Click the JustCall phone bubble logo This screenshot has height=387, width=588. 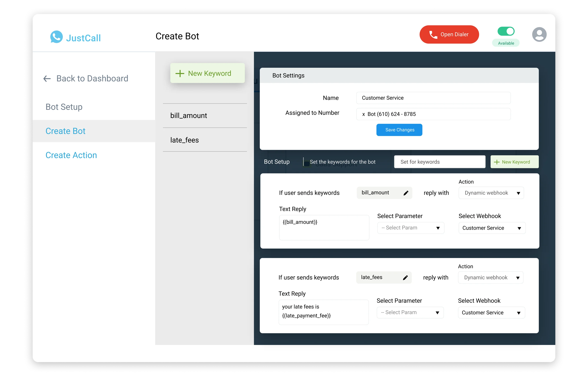click(x=56, y=37)
